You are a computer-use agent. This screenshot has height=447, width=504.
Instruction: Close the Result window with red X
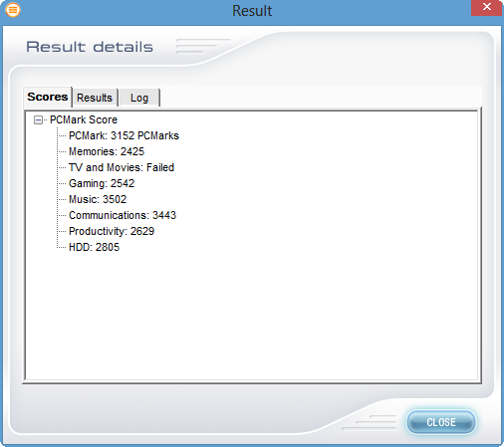tap(486, 7)
